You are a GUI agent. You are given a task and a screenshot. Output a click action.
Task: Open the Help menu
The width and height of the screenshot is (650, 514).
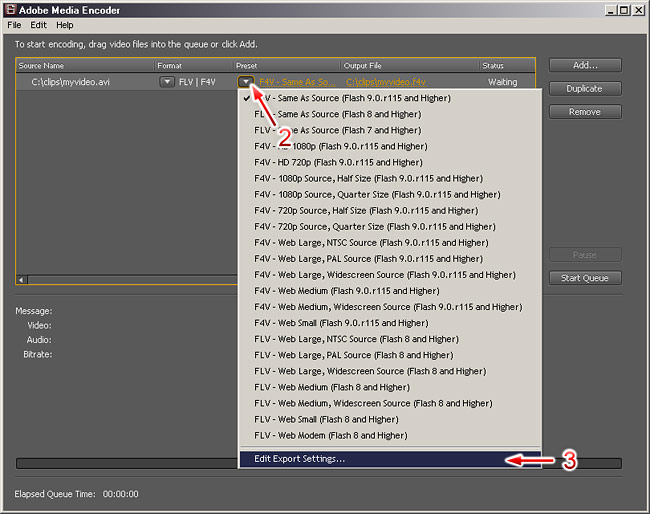(x=65, y=25)
